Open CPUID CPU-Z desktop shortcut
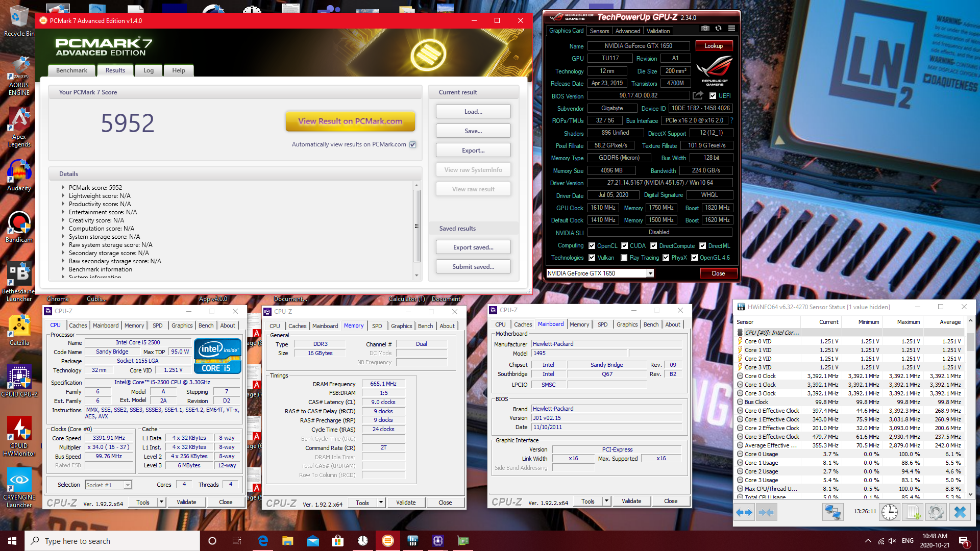Viewport: 980px width, 551px height. (19, 381)
